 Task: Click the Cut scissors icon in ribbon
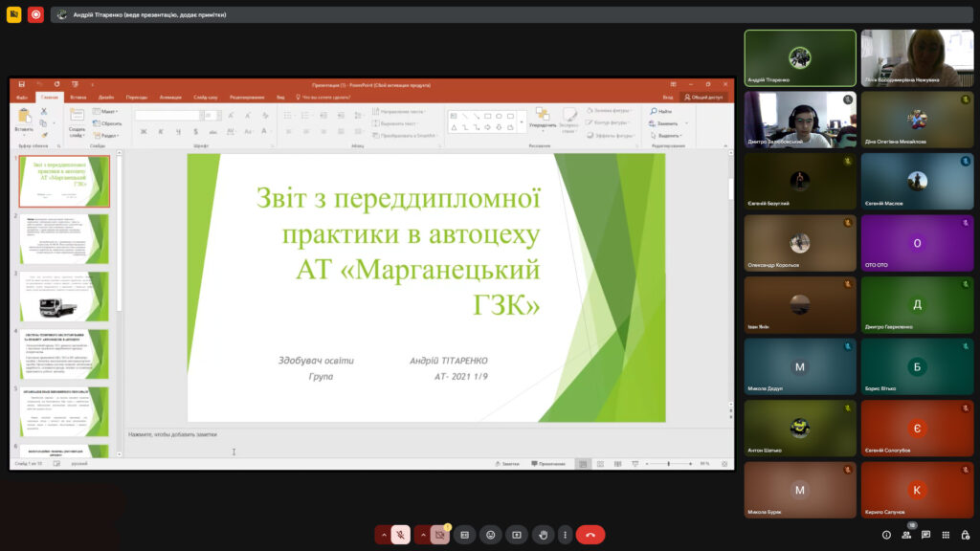[44, 111]
